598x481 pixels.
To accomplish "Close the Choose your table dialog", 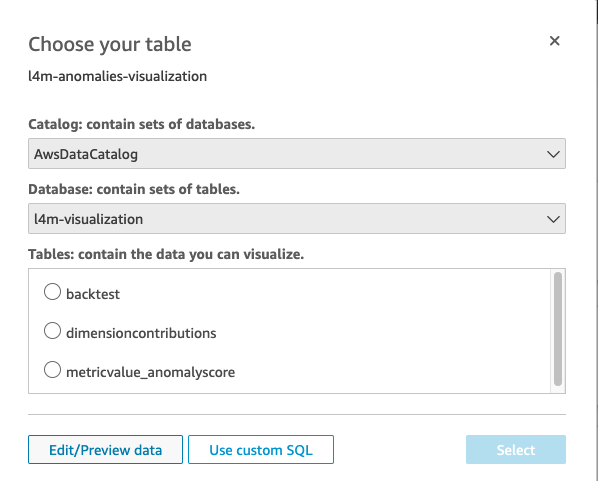I will (555, 41).
